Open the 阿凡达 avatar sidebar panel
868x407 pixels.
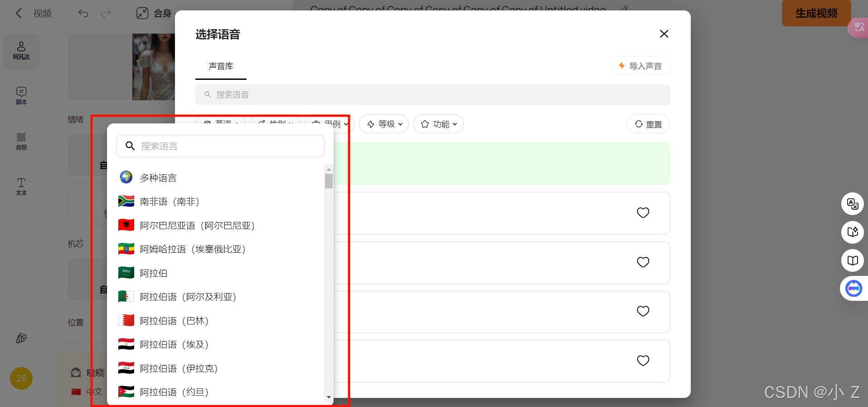(x=21, y=51)
